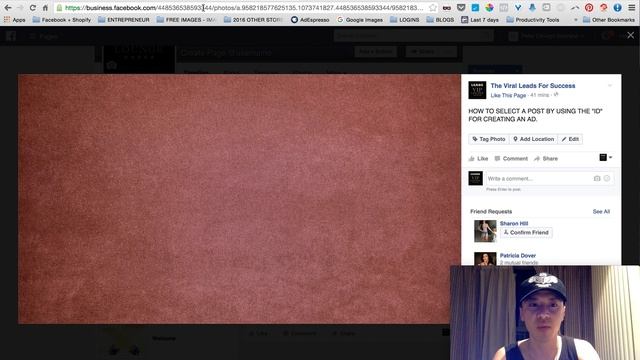Go back using the browser back arrow
This screenshot has height=360, width=640.
pos(8,8)
